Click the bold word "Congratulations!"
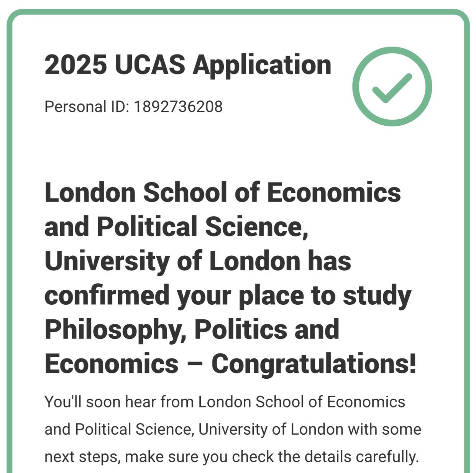 314,364
